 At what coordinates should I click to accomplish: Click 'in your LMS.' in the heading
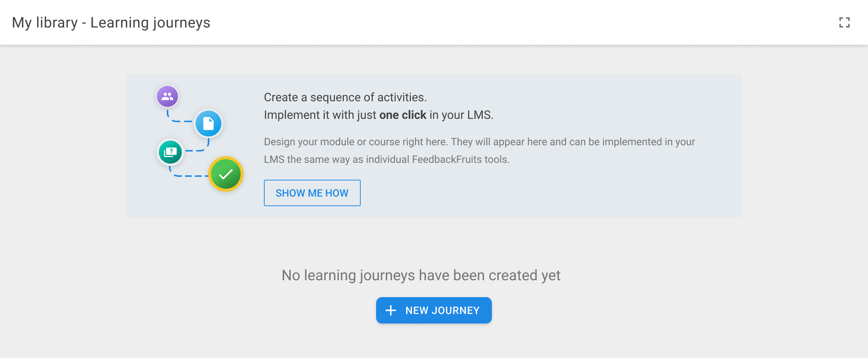coord(461,115)
